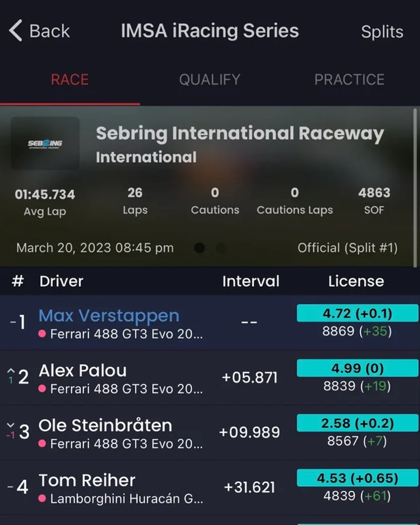Select the first page indicator dot

(x=199, y=248)
